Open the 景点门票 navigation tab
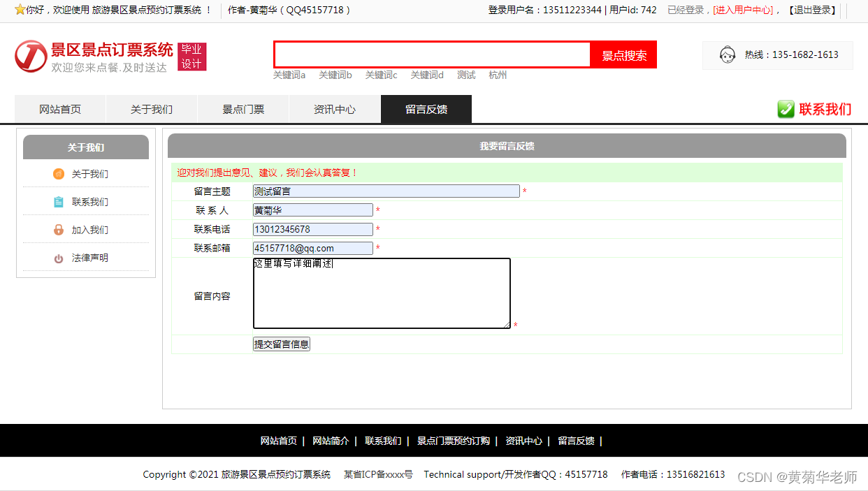The image size is (868, 491). pos(243,109)
